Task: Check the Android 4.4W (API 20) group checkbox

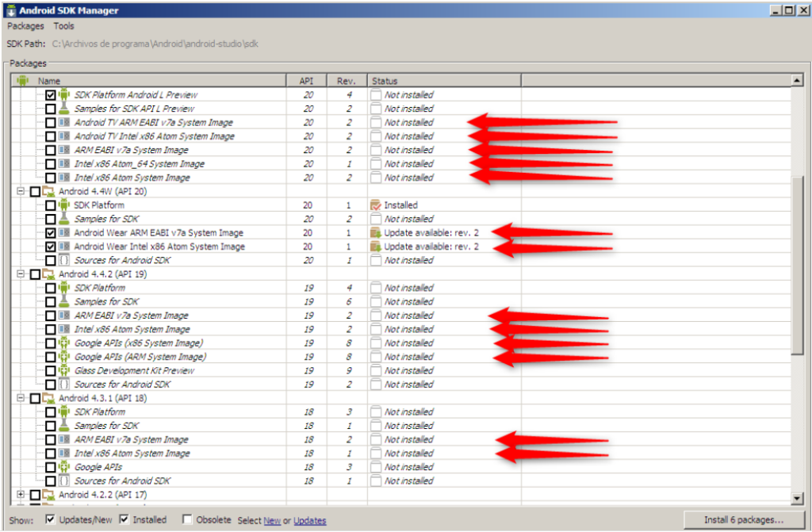Action: pos(35,192)
